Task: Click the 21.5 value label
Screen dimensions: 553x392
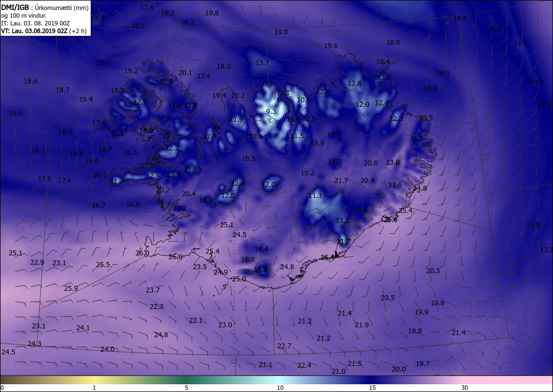Action: [354, 364]
